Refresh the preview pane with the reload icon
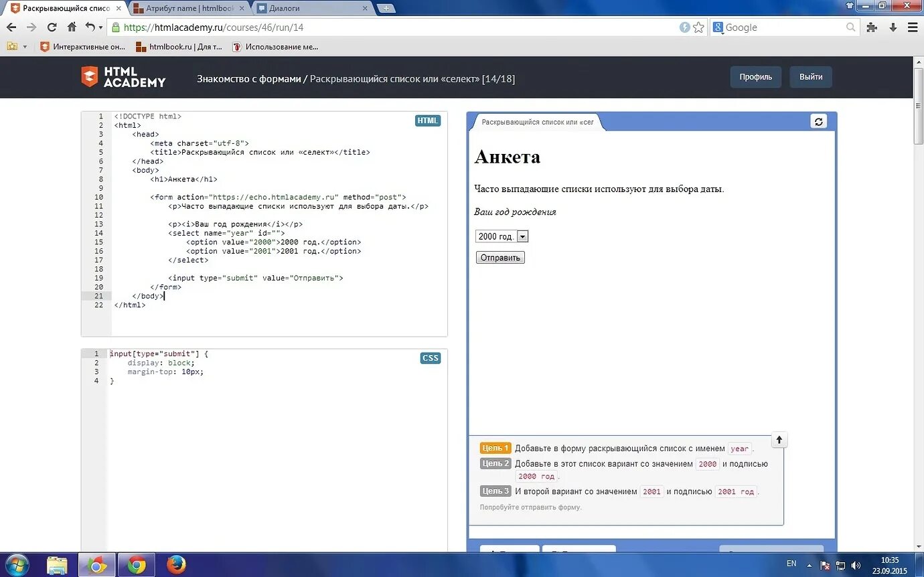The image size is (924, 577). click(x=818, y=121)
